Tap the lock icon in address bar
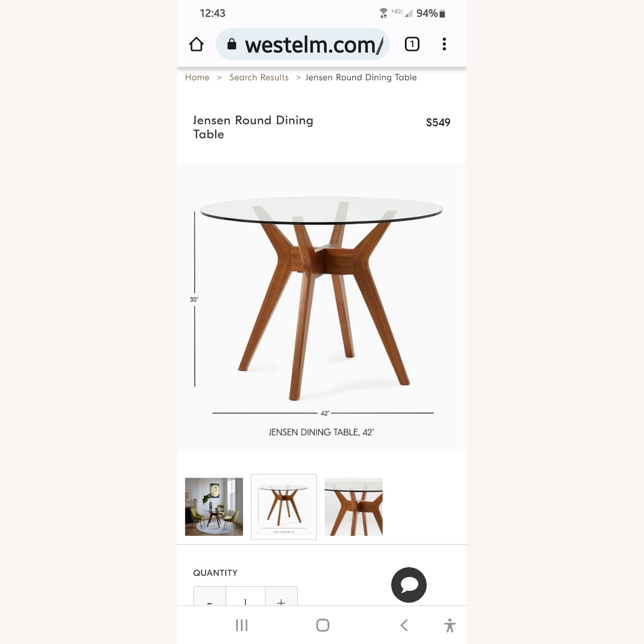Image resolution: width=644 pixels, height=644 pixels. (231, 44)
